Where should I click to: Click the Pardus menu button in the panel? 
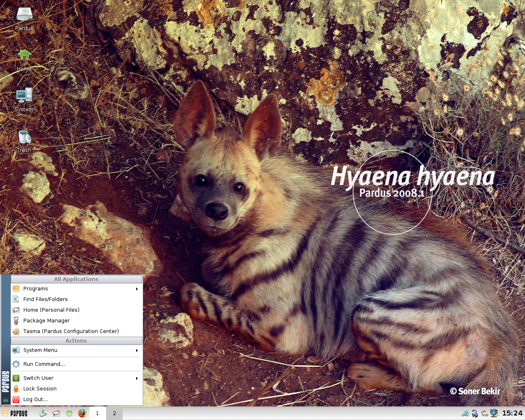point(15,413)
